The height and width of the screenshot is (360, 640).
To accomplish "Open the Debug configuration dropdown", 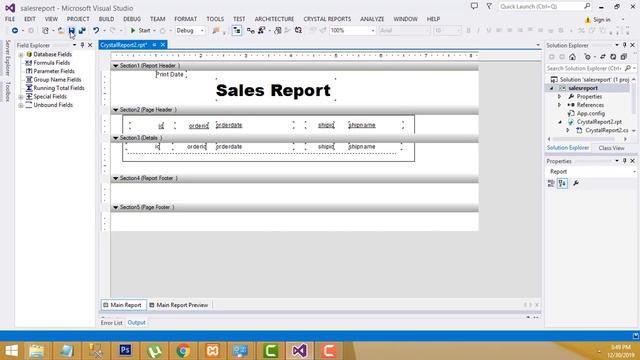I will tap(202, 31).
